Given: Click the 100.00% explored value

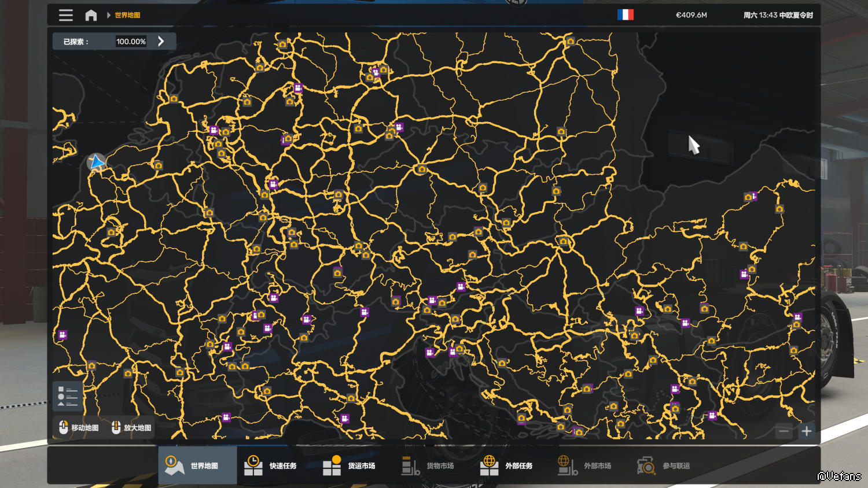Looking at the screenshot, I should pos(131,42).
